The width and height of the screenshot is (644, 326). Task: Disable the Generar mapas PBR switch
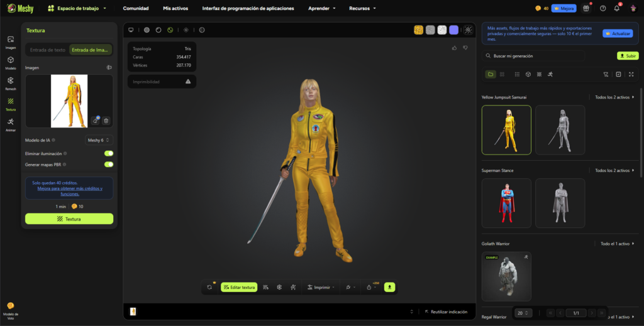tap(109, 164)
